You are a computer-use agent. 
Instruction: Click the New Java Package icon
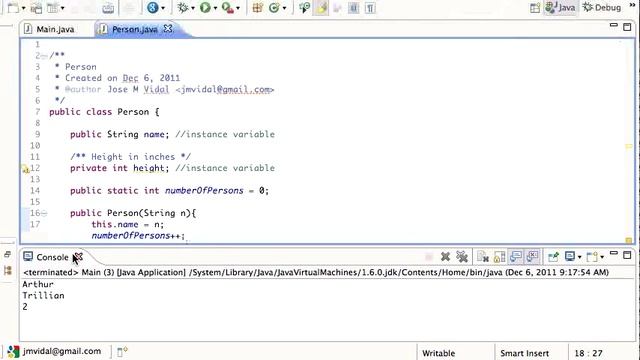point(258,7)
